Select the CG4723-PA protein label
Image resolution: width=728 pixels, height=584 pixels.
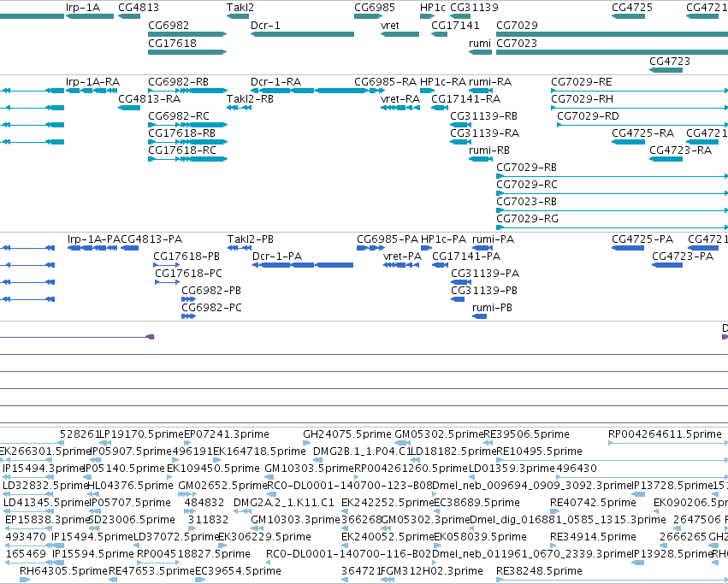(683, 257)
